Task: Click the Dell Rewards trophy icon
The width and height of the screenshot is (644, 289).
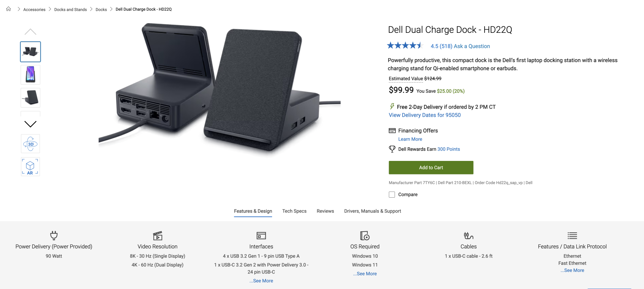Action: 392,149
